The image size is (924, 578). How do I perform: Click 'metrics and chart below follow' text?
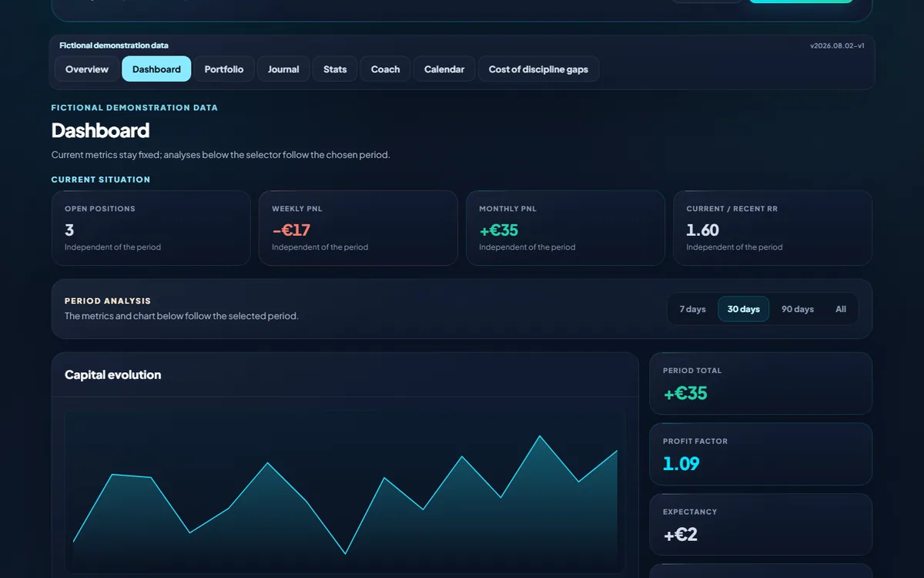point(182,316)
